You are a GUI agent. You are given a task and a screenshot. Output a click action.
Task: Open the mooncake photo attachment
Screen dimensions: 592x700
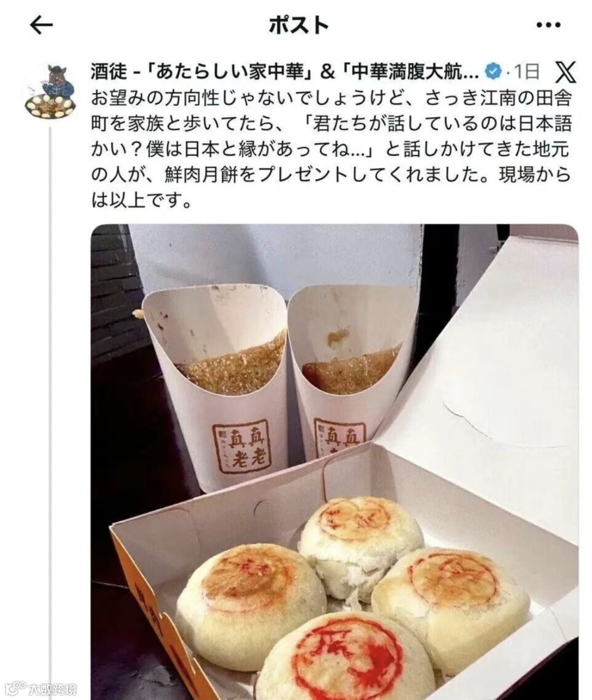334,462
